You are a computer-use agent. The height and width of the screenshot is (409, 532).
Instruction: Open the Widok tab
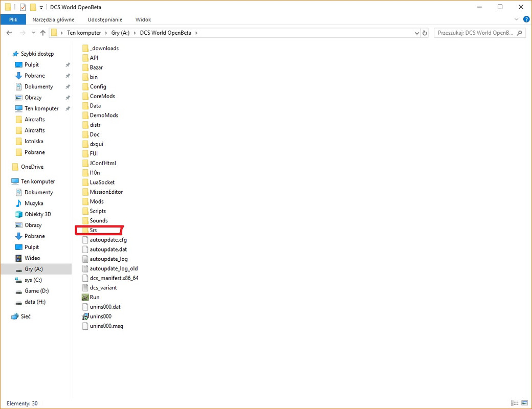143,19
